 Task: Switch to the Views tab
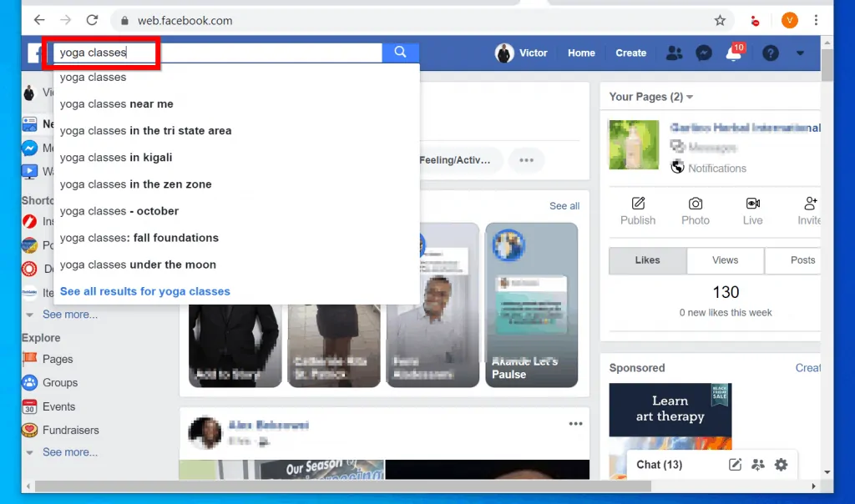coord(724,260)
